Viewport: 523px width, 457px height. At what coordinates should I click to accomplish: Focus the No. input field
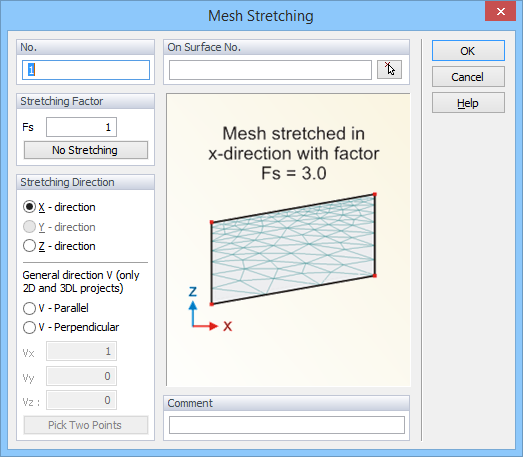pyautogui.click(x=86, y=70)
